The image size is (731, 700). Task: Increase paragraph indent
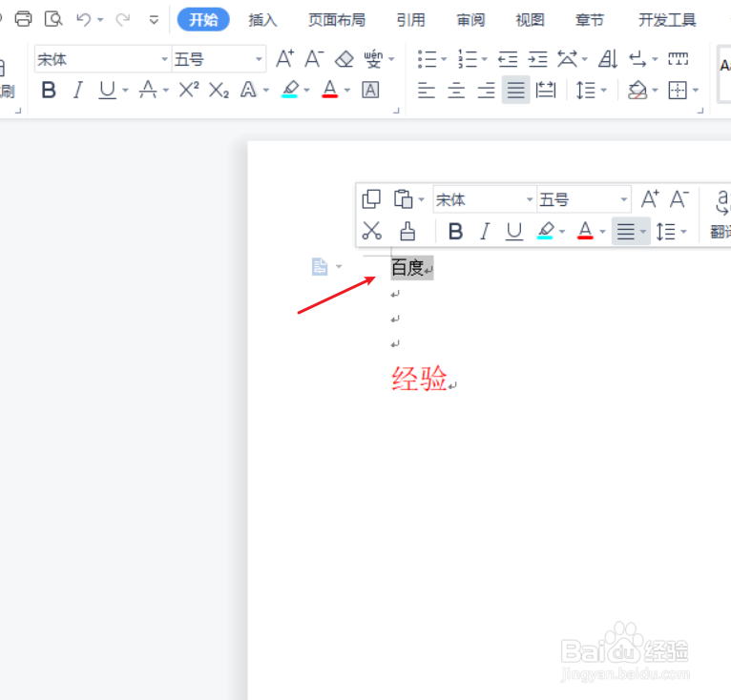tap(537, 59)
